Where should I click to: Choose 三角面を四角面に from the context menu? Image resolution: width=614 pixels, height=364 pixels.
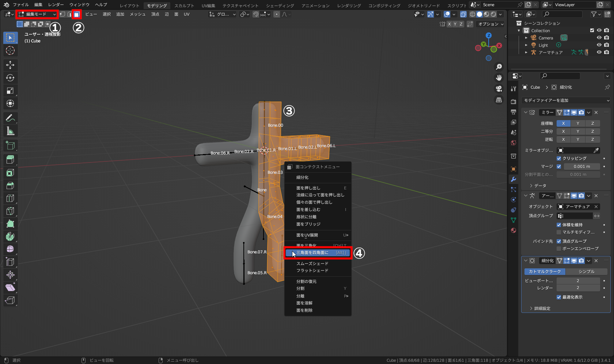(x=317, y=252)
